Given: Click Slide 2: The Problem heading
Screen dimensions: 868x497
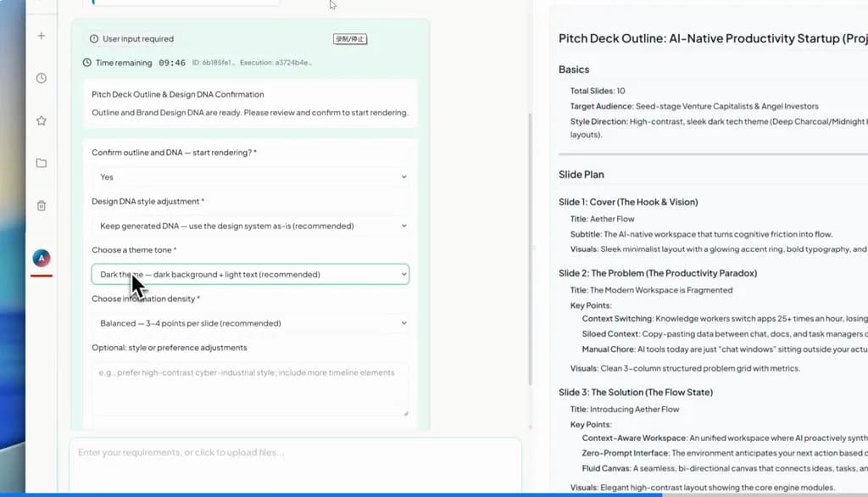Looking at the screenshot, I should click(658, 273).
